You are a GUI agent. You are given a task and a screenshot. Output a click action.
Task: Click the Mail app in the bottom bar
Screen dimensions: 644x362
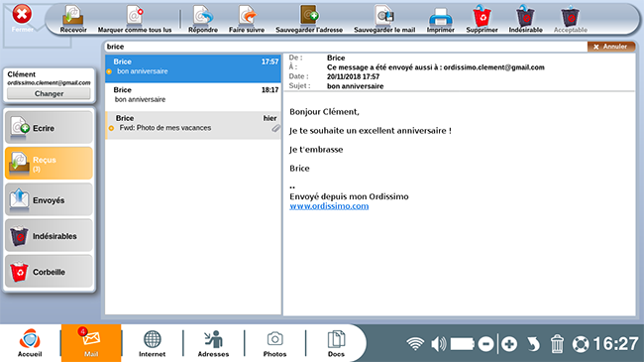91,343
